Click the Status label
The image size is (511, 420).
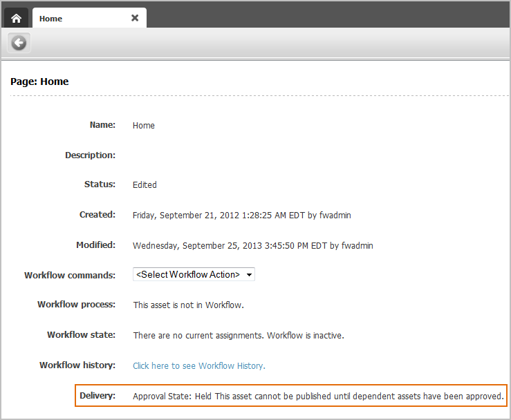[x=100, y=184]
